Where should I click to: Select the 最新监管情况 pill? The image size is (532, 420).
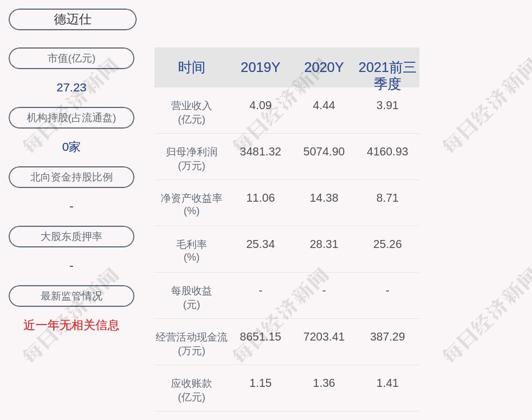click(x=72, y=296)
